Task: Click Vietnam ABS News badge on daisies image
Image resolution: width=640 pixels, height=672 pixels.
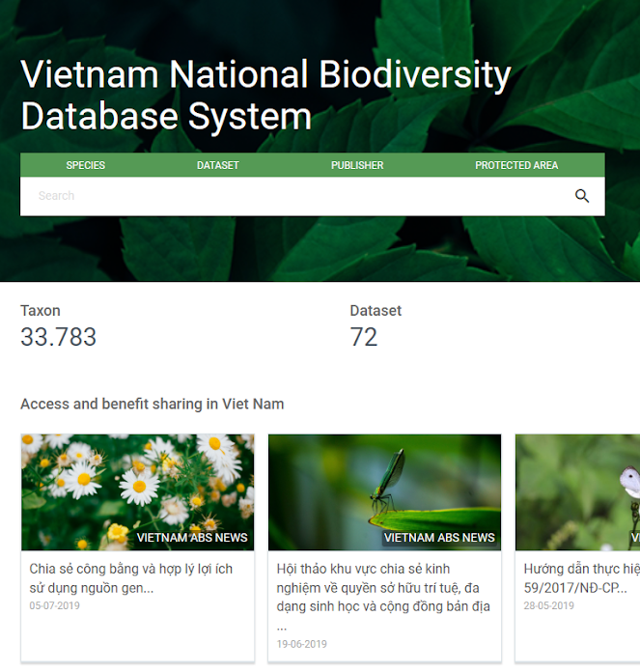Action: 192,538
